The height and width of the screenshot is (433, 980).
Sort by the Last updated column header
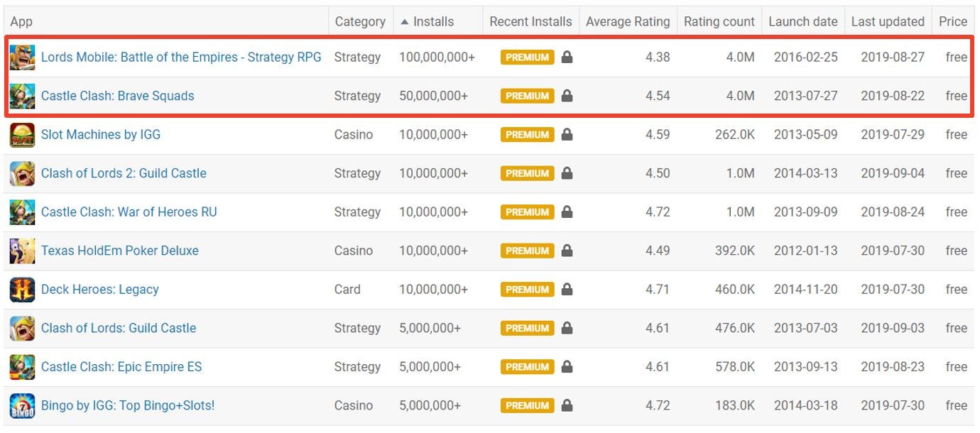coord(888,21)
